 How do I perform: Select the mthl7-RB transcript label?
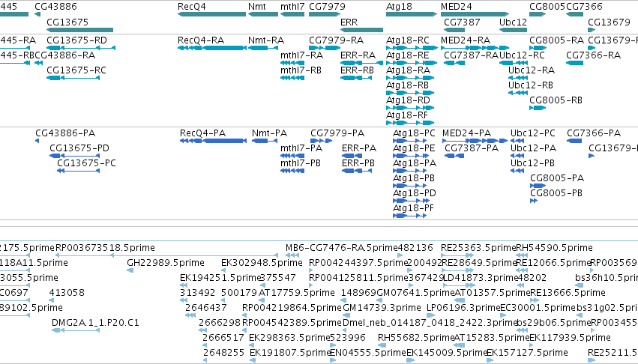[301, 70]
